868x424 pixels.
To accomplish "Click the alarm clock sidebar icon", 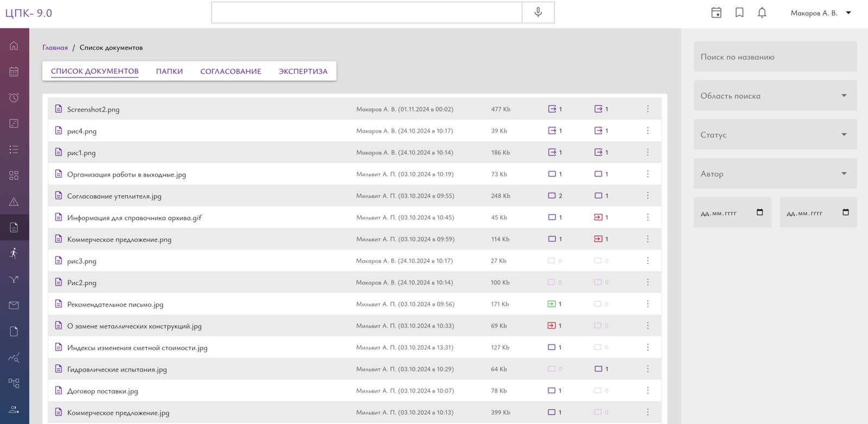I will click(x=14, y=98).
